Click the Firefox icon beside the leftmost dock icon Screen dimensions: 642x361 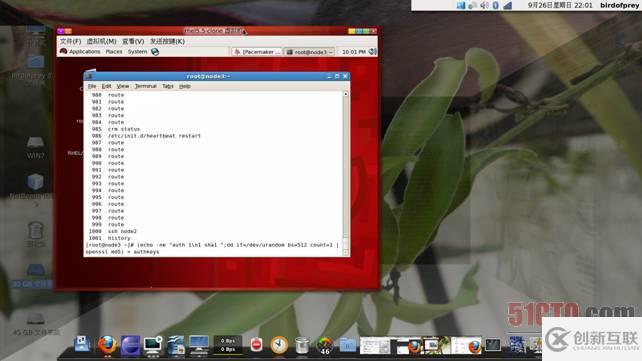[107, 345]
